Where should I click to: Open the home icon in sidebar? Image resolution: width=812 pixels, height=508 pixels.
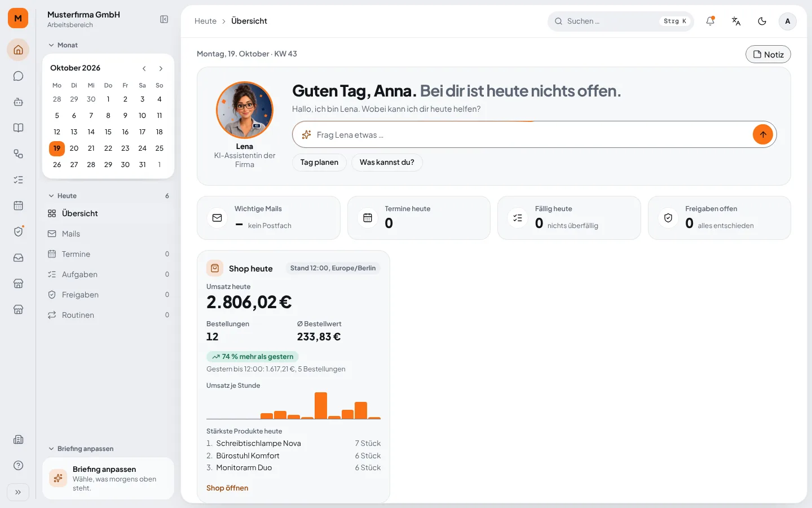(x=18, y=50)
